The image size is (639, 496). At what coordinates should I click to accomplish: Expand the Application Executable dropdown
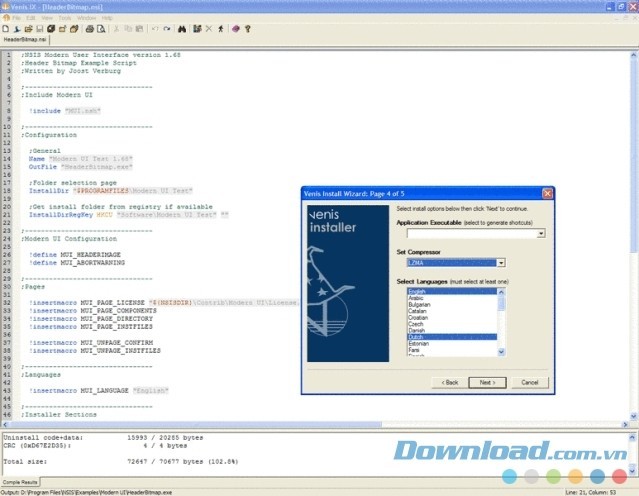click(541, 233)
